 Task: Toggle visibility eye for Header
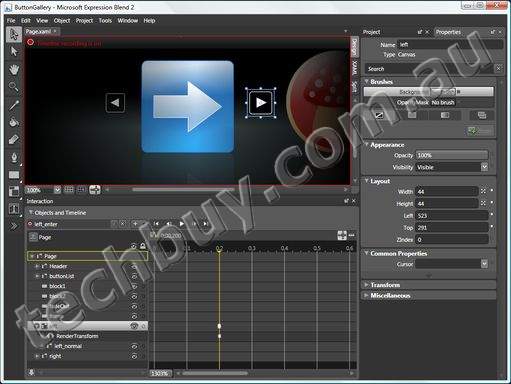(134, 266)
